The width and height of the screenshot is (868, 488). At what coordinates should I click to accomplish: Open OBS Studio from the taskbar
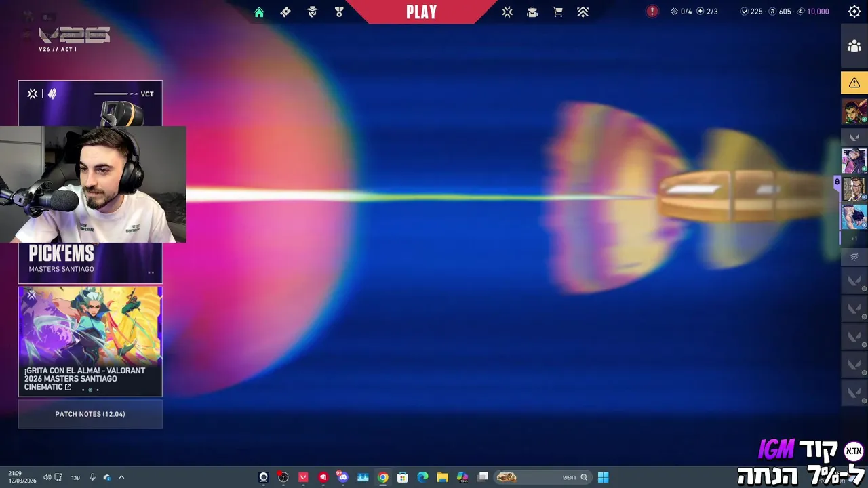tap(283, 477)
